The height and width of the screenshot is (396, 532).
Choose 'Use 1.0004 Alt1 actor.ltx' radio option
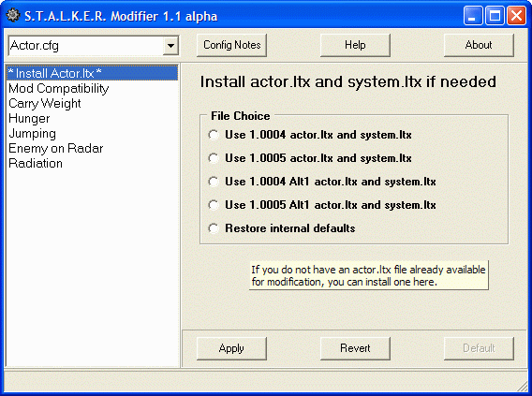[x=214, y=182]
